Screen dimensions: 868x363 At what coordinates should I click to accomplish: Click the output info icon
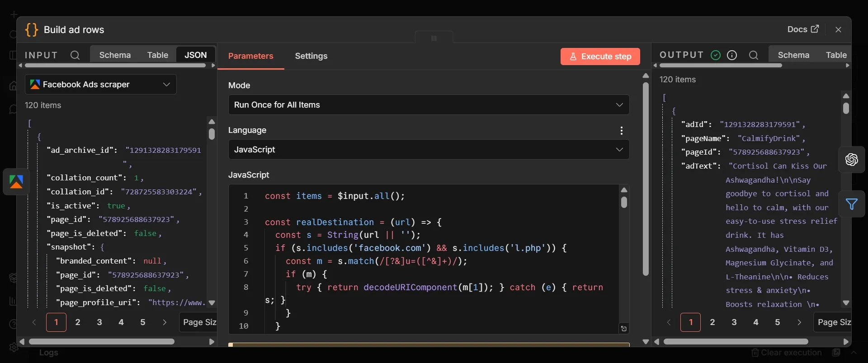coord(732,55)
